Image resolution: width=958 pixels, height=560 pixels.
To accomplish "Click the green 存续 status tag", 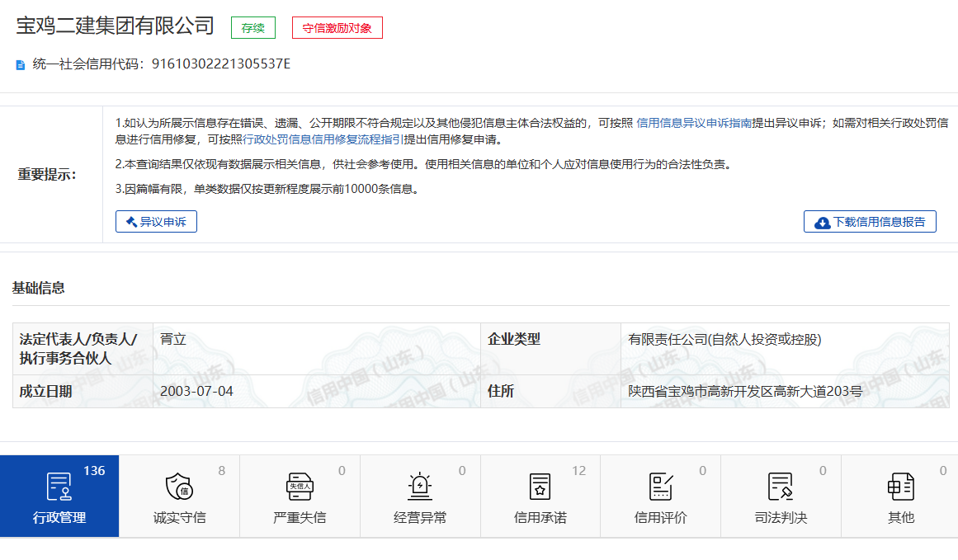I will point(252,28).
